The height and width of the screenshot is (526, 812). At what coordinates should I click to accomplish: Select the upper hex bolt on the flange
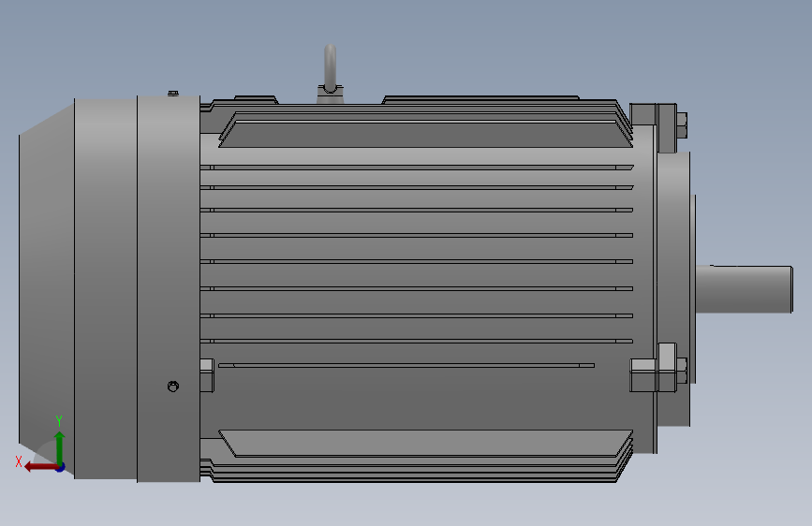682,125
